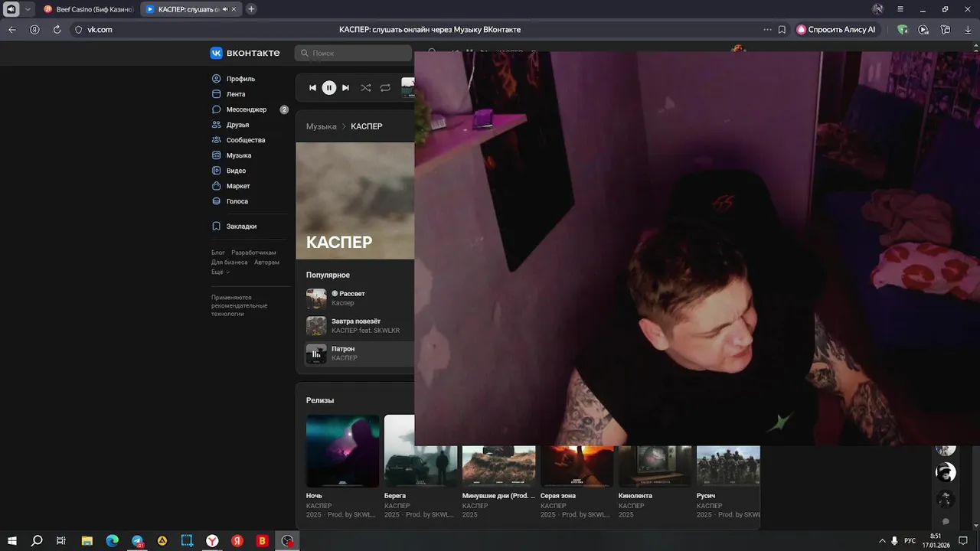Focus the Поиск search field
The image size is (980, 551).
click(354, 53)
